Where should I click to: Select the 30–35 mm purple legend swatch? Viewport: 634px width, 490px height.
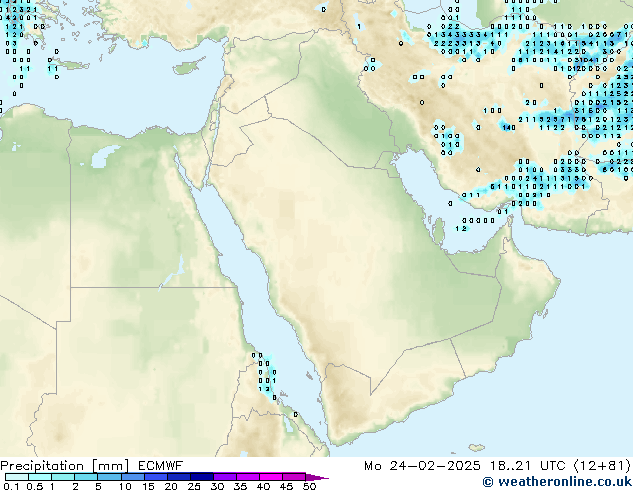coord(225,477)
